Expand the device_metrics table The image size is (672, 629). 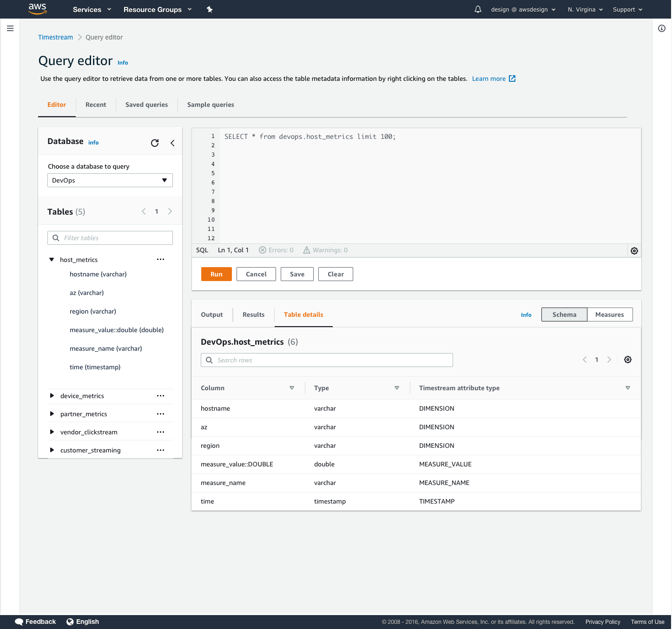(x=52, y=396)
